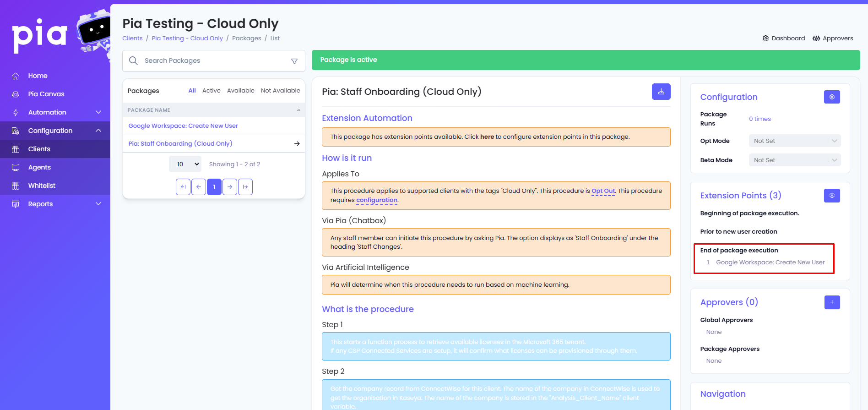Click the Pia logo
Image resolution: width=868 pixels, height=410 pixels.
40,35
